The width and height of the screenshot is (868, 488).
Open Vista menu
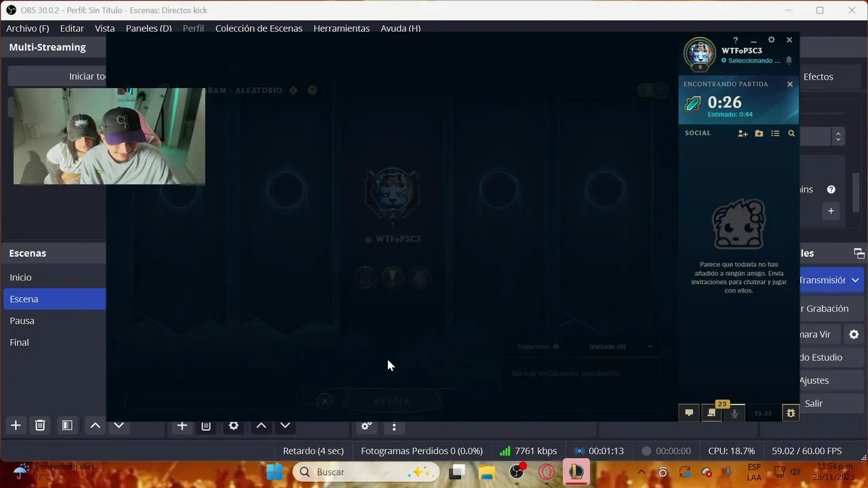point(104,28)
